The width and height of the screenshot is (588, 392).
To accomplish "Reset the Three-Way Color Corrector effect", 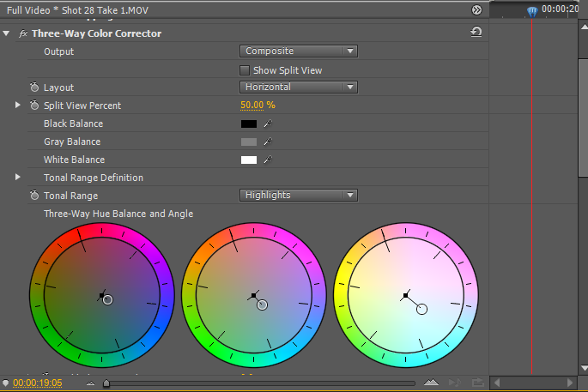I will click(x=476, y=32).
